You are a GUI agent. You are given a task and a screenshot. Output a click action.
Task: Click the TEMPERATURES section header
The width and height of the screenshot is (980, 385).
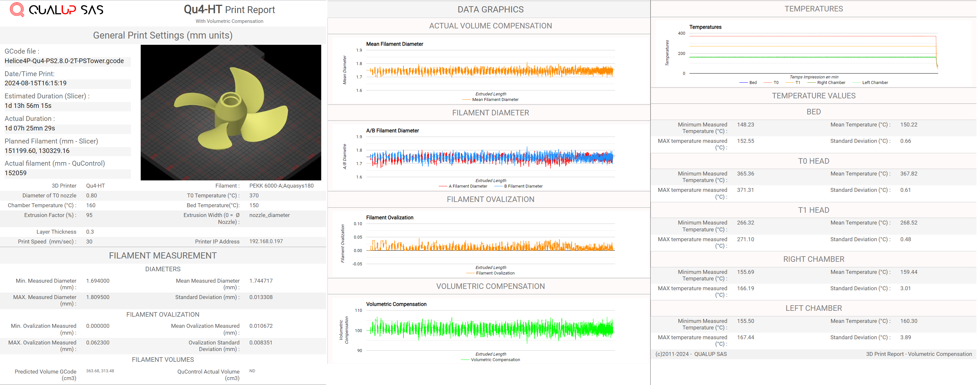click(x=814, y=9)
